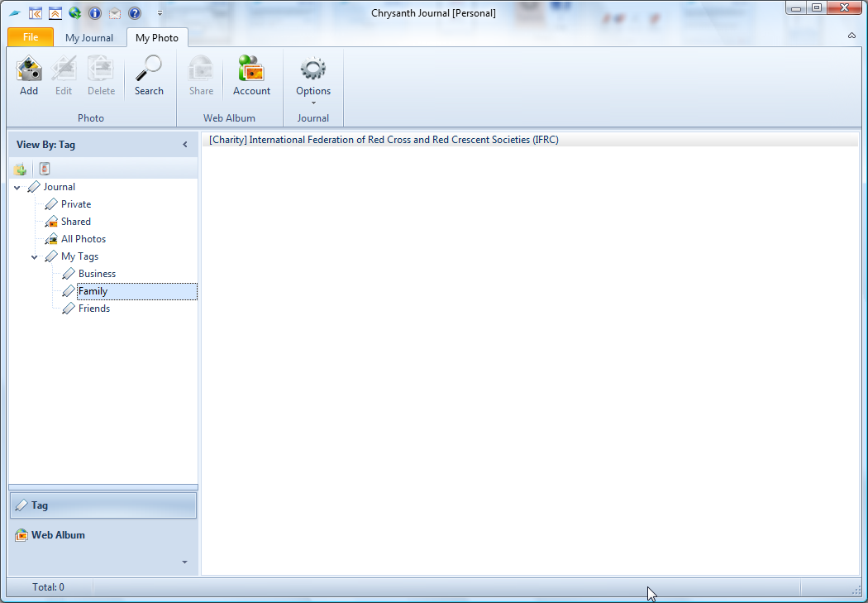Switch to the My Journal tab
This screenshot has height=603, width=868.
click(89, 38)
